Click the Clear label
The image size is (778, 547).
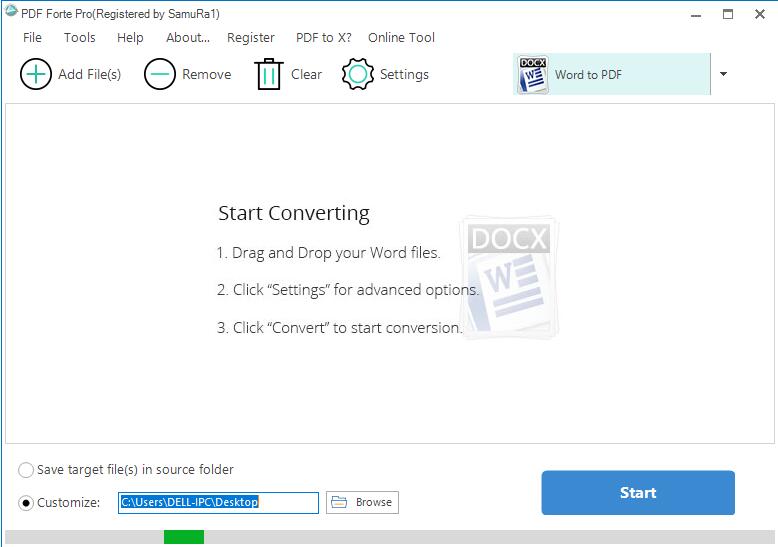pos(306,74)
